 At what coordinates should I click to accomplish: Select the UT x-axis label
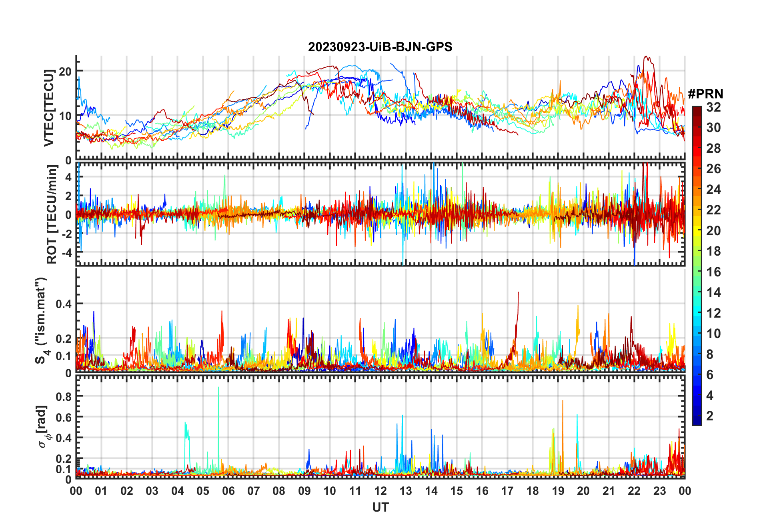tap(380, 508)
